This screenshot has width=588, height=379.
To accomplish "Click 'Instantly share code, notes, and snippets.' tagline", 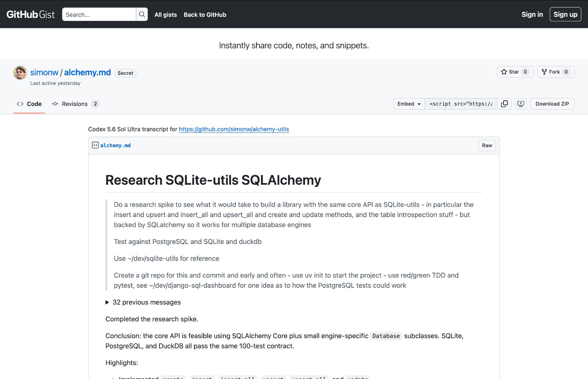I will pos(294,45).
